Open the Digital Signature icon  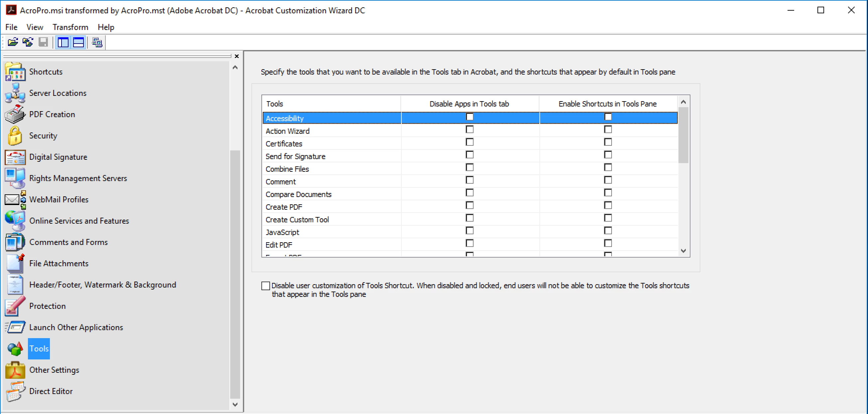15,157
